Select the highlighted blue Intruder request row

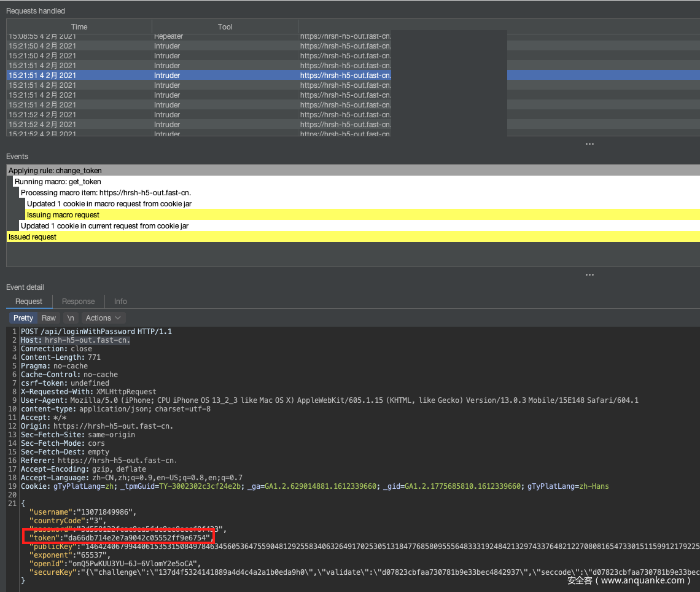coord(184,76)
